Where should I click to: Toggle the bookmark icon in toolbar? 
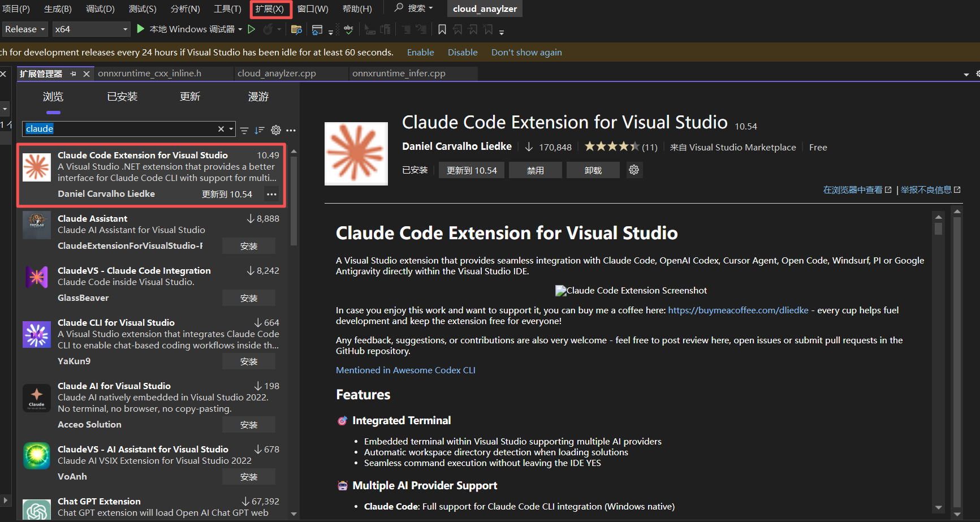442,29
